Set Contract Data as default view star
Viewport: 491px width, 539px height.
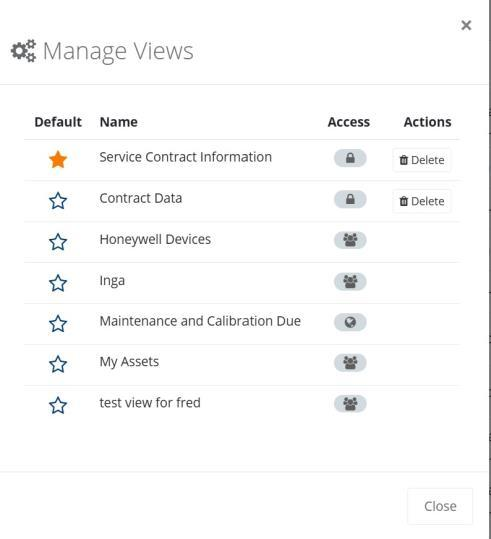58,201
